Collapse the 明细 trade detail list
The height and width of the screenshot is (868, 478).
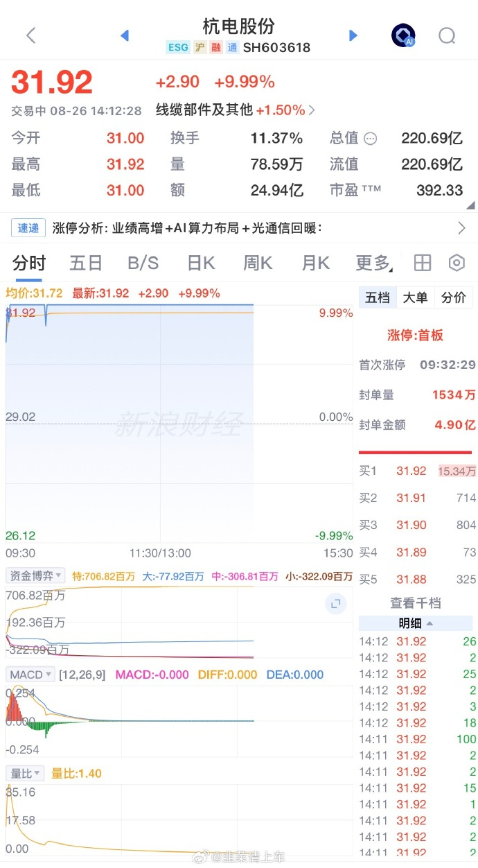(416, 623)
